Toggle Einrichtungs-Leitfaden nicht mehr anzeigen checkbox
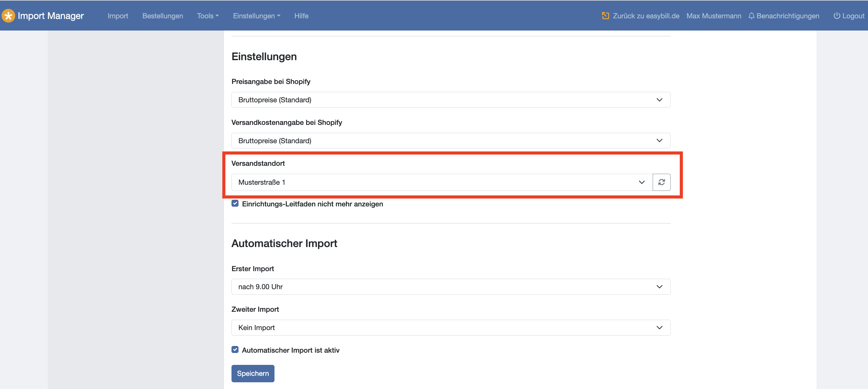Viewport: 868px width, 389px height. (x=235, y=203)
